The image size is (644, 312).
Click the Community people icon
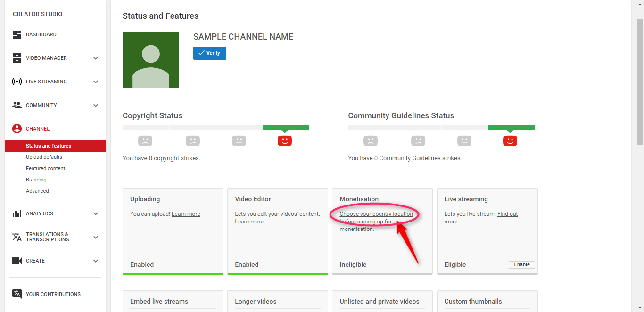coord(17,105)
